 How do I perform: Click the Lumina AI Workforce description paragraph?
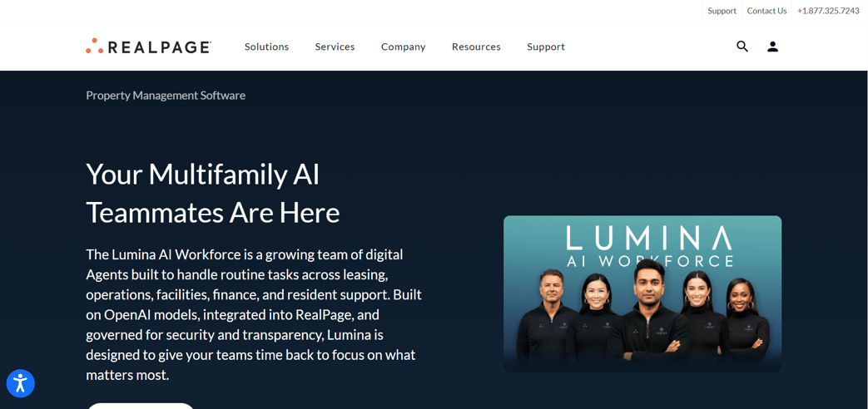tap(254, 314)
